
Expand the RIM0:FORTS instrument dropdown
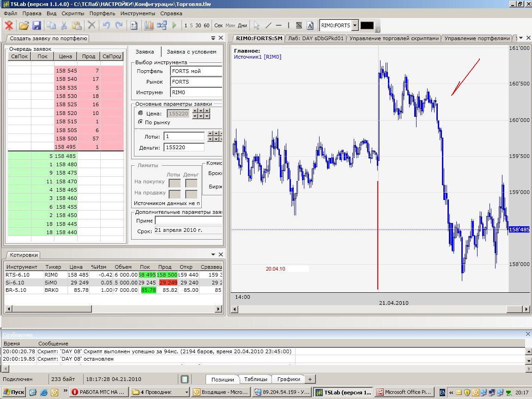[355, 25]
